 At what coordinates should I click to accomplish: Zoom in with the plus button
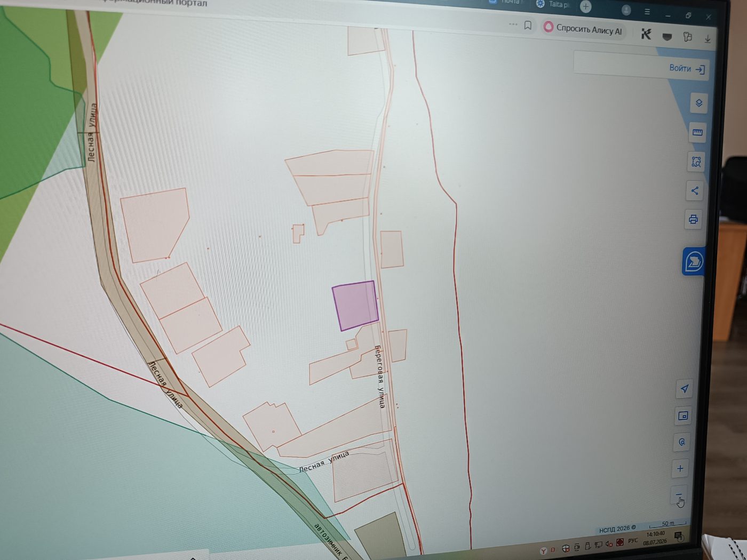tap(680, 468)
